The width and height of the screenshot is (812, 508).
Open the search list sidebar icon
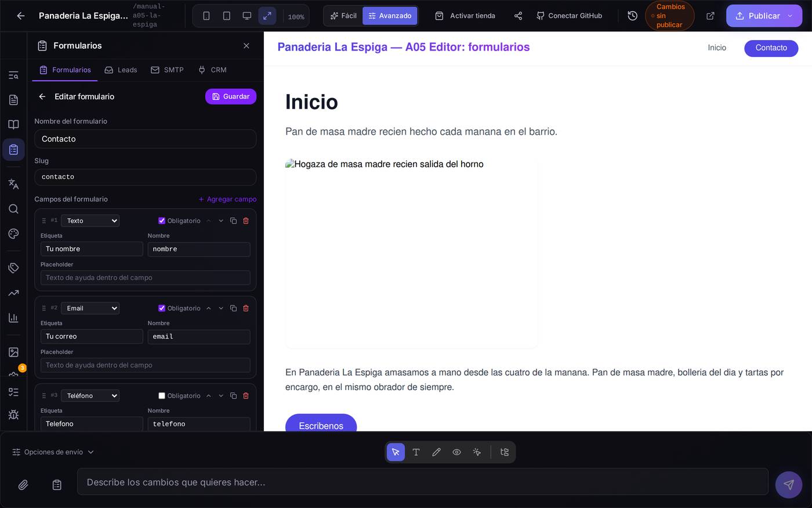13,75
